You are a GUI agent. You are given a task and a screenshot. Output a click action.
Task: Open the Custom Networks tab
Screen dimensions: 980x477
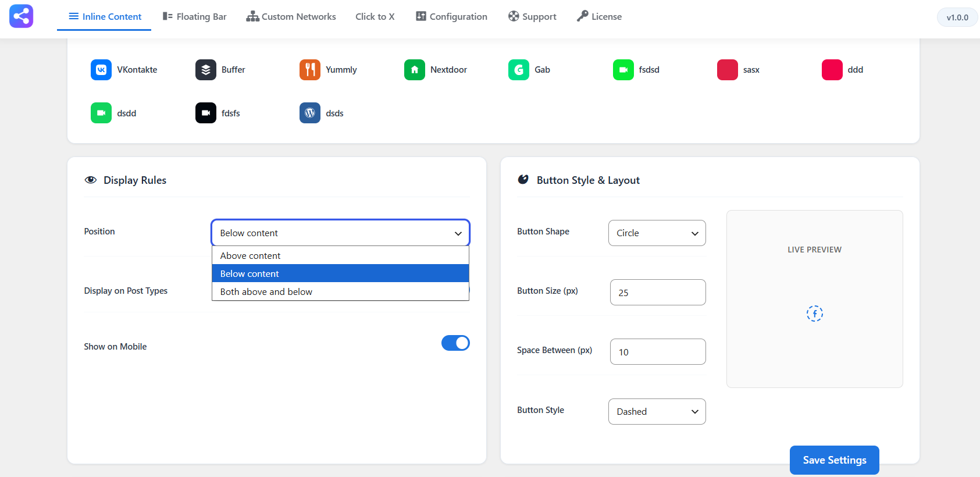tap(291, 16)
